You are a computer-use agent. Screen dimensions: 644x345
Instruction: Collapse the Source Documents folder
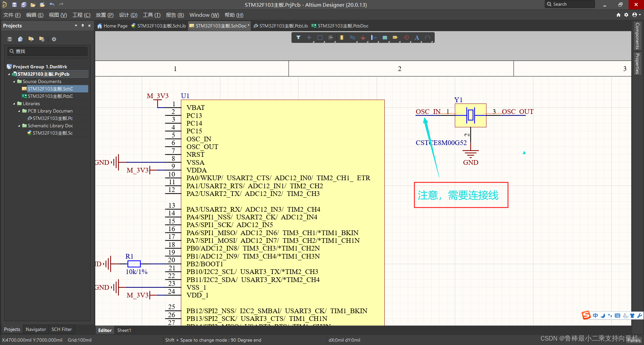14,82
